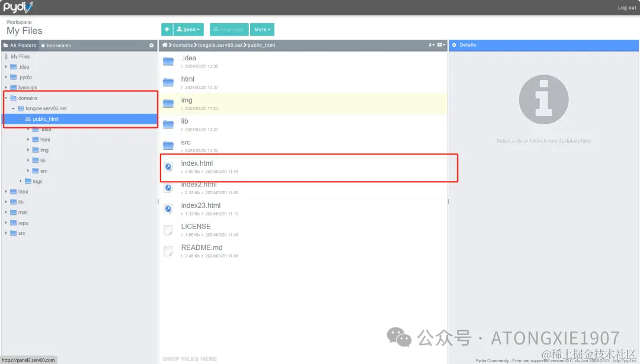
Task: Select the index.html file name
Action: tap(197, 163)
